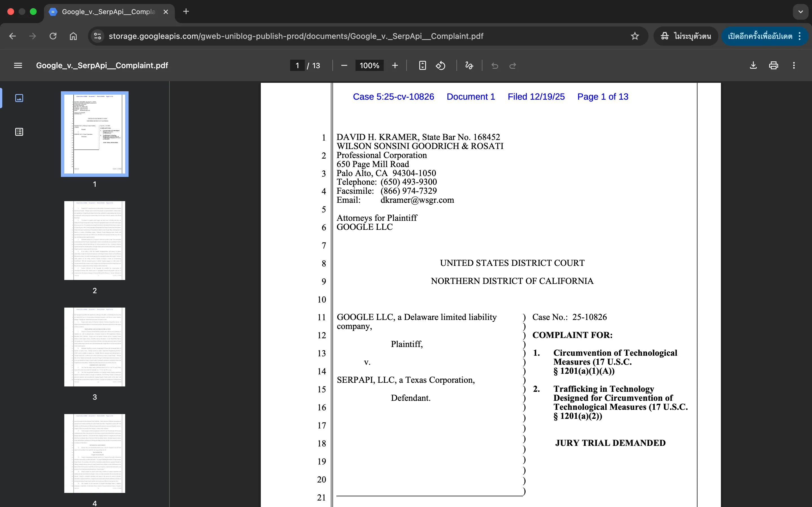Click the Print document icon
The height and width of the screenshot is (507, 812).
coord(773,65)
